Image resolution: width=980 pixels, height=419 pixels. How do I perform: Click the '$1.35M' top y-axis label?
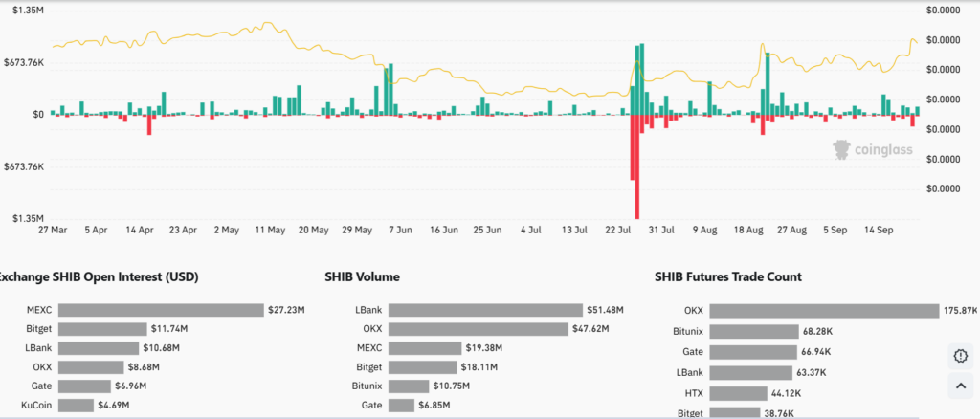point(29,11)
